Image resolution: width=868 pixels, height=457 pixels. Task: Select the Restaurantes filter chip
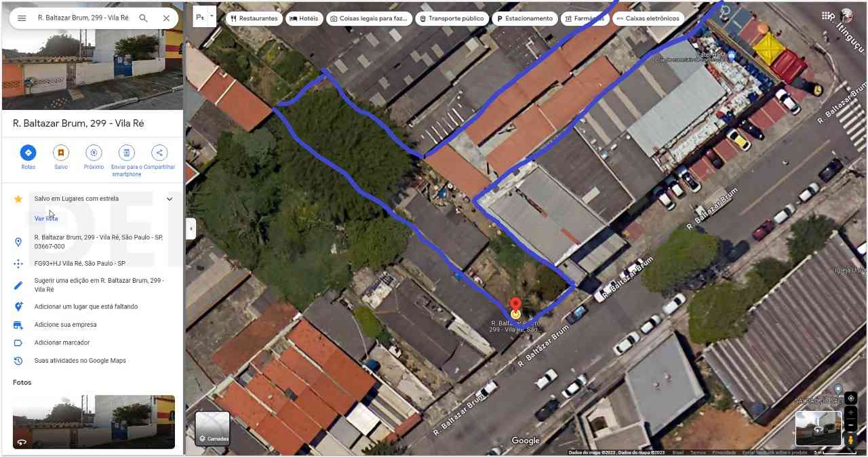pos(254,18)
